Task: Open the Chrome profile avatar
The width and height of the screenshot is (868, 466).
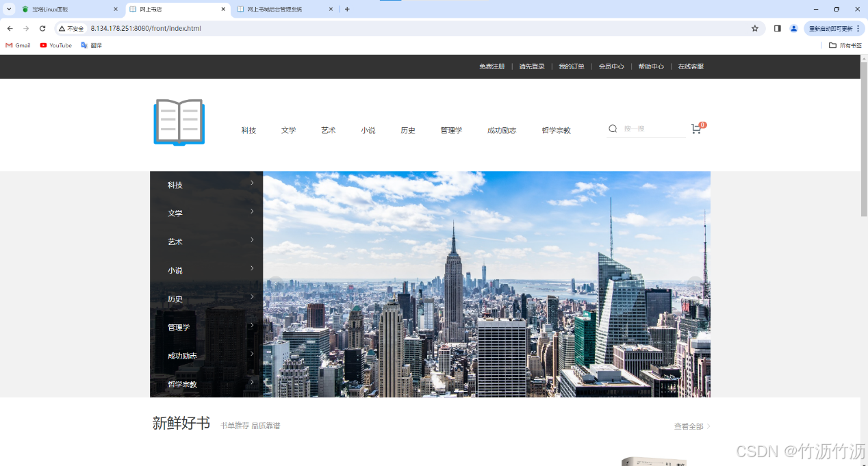Action: point(793,29)
